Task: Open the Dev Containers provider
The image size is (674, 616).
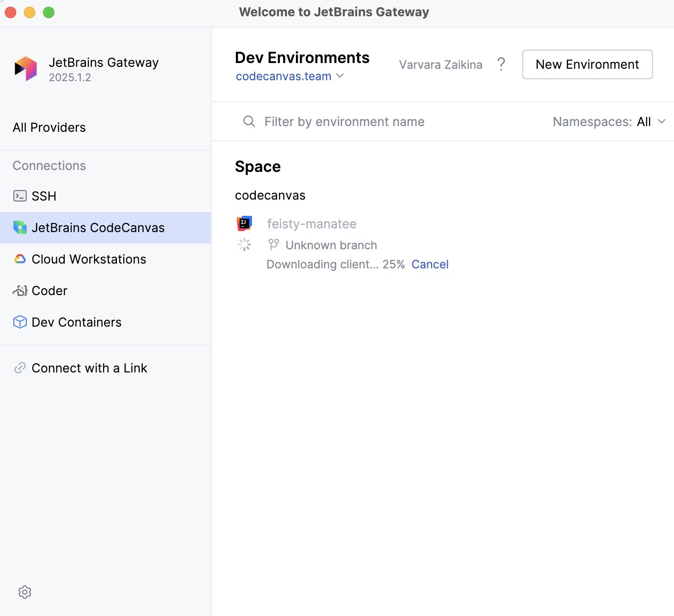Action: pos(105,322)
